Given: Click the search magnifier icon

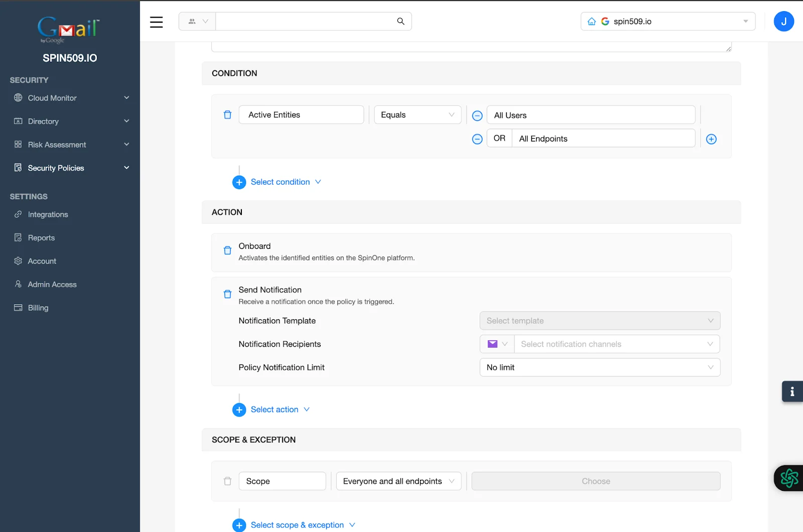Looking at the screenshot, I should coord(400,21).
